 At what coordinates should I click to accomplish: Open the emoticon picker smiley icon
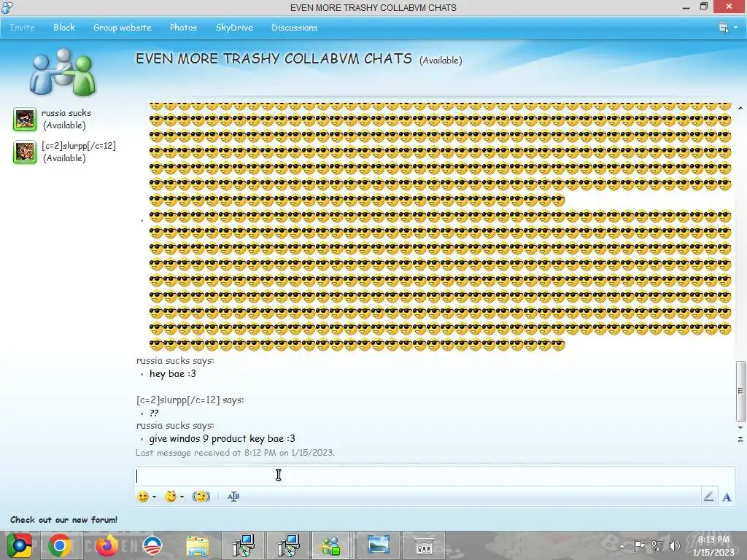(143, 497)
